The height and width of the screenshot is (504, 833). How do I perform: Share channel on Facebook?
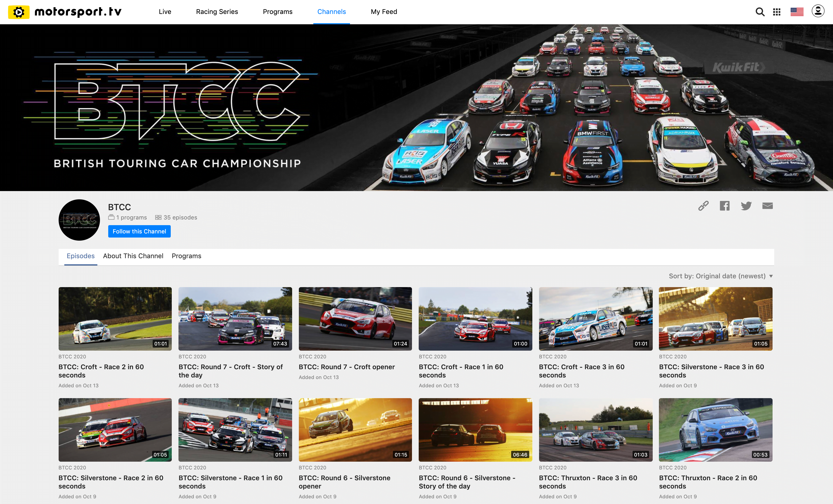(x=725, y=206)
